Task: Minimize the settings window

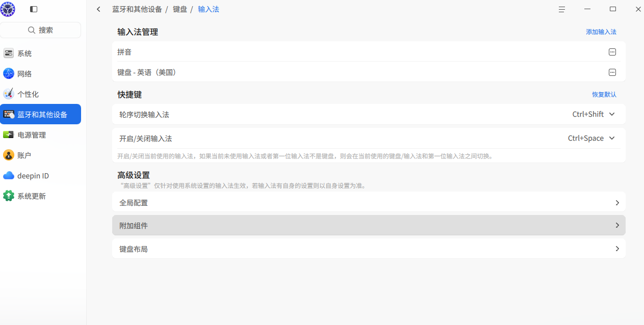Action: coord(587,9)
